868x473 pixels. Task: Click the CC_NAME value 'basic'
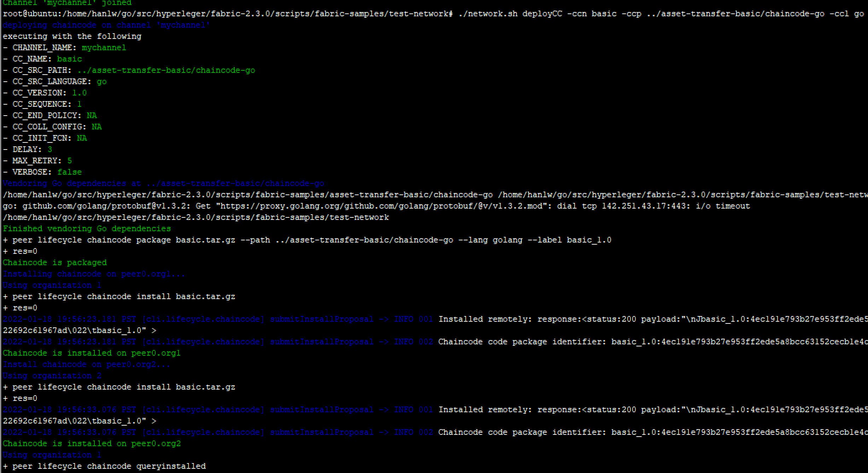(x=69, y=59)
